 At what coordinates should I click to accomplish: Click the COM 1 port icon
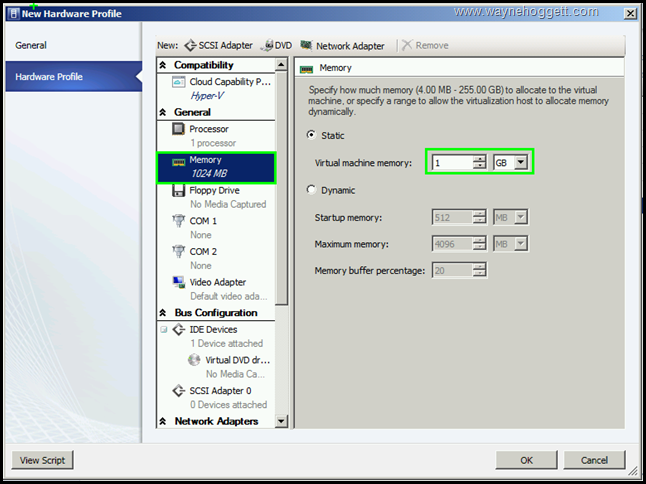click(x=178, y=221)
